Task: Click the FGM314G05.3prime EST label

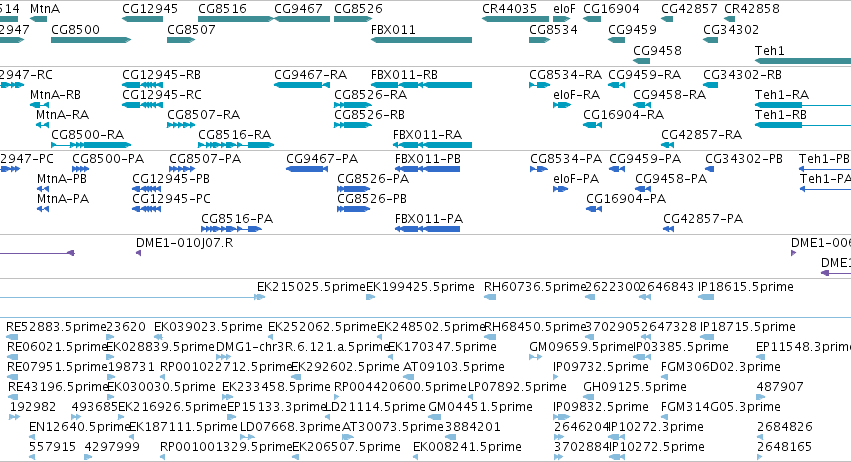Action: 721,407
